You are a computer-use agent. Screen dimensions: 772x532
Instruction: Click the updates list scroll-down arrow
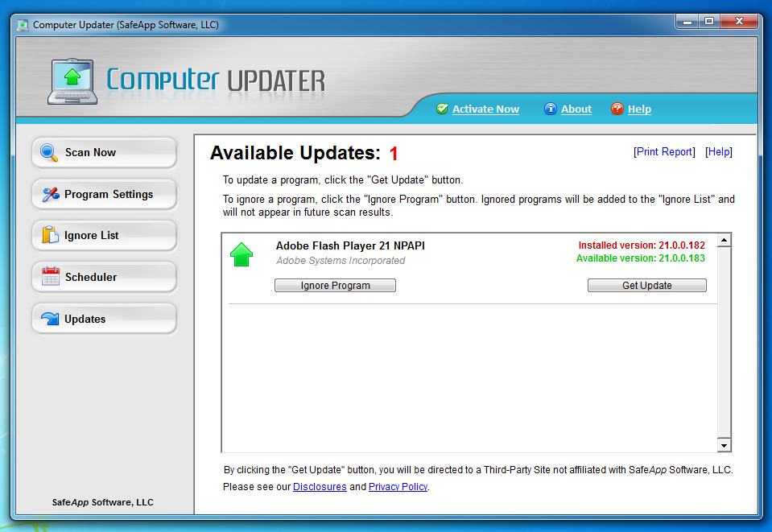tap(724, 445)
